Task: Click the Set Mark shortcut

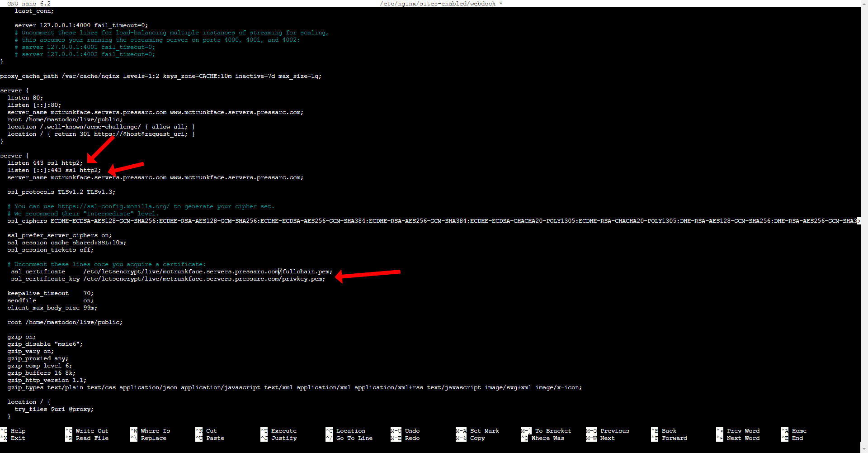Action: pos(484,431)
